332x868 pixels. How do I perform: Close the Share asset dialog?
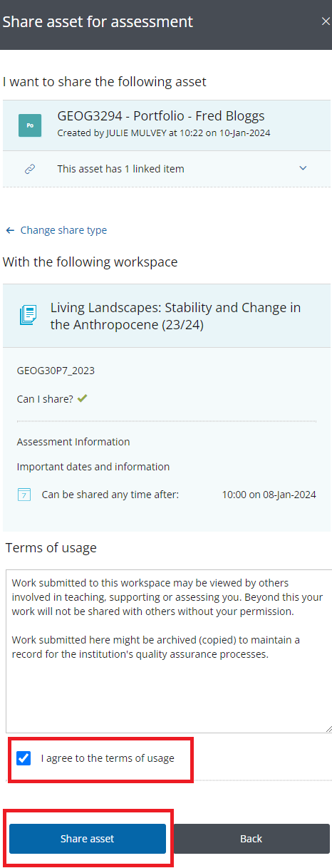pos(326,22)
